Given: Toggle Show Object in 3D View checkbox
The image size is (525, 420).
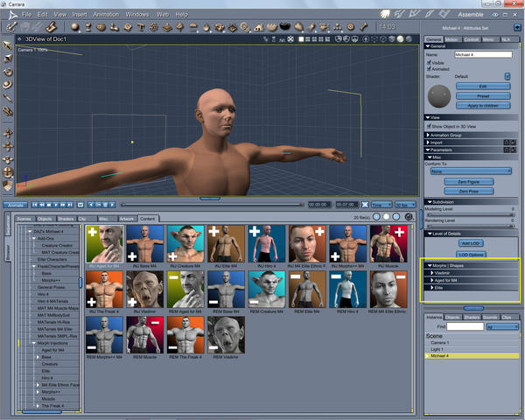Looking at the screenshot, I should (429, 126).
